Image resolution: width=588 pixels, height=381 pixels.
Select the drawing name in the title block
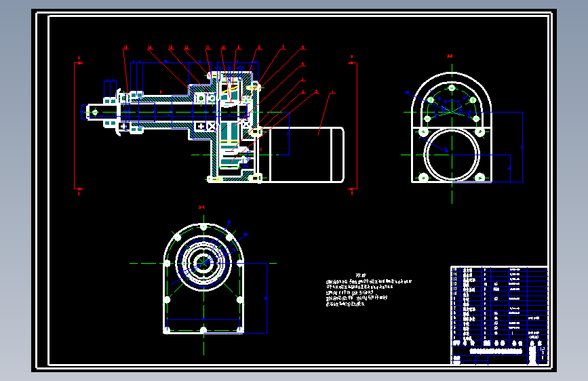(x=496, y=351)
